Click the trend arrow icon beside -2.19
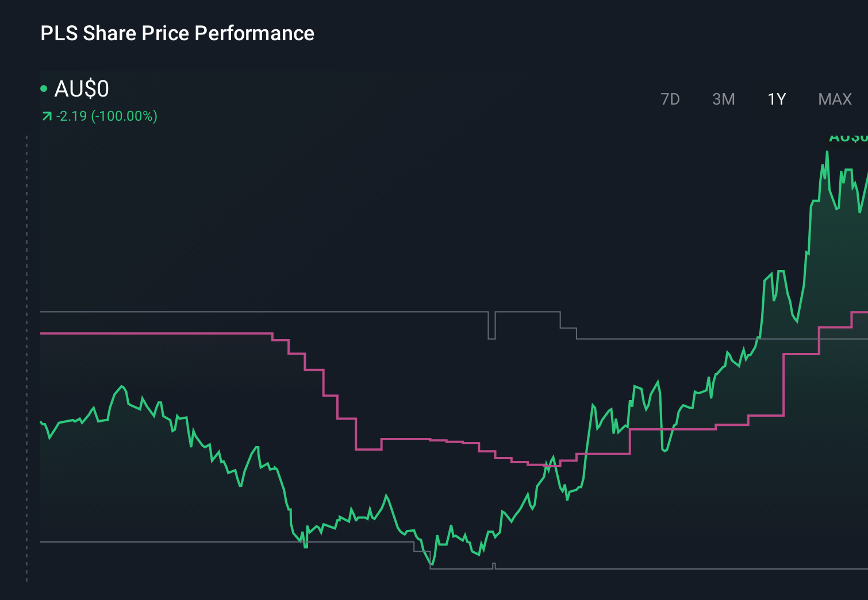 pyautogui.click(x=47, y=117)
